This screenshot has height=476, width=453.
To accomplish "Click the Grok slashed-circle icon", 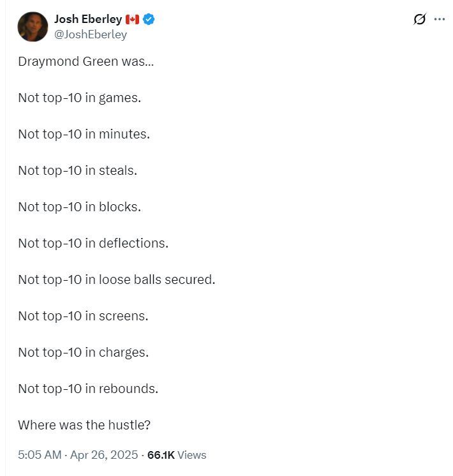I will [419, 19].
